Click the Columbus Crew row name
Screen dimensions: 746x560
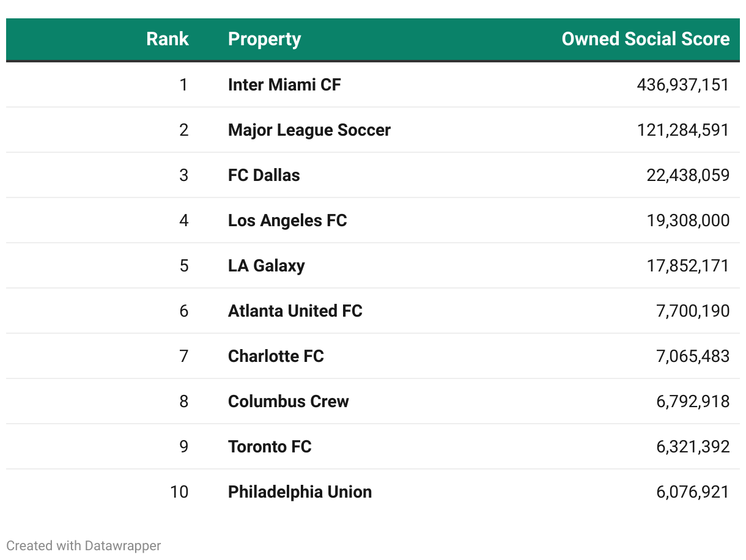(288, 401)
